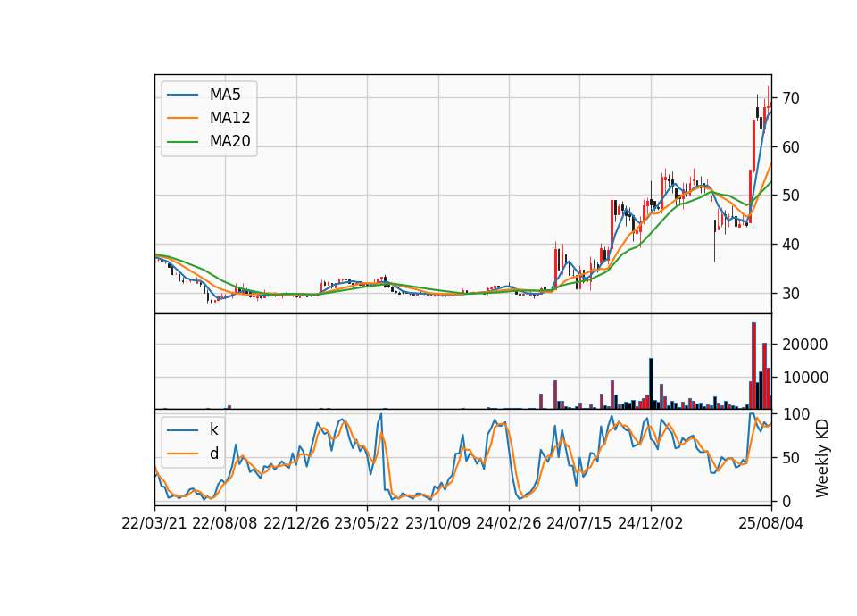Image resolution: width=857 pixels, height=616 pixels.
Task: Click the 24/07/15 date label
Action: (x=579, y=523)
